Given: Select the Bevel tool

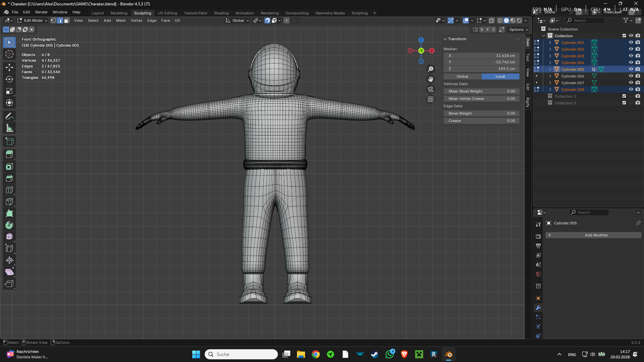Looking at the screenshot, I should tap(9, 178).
